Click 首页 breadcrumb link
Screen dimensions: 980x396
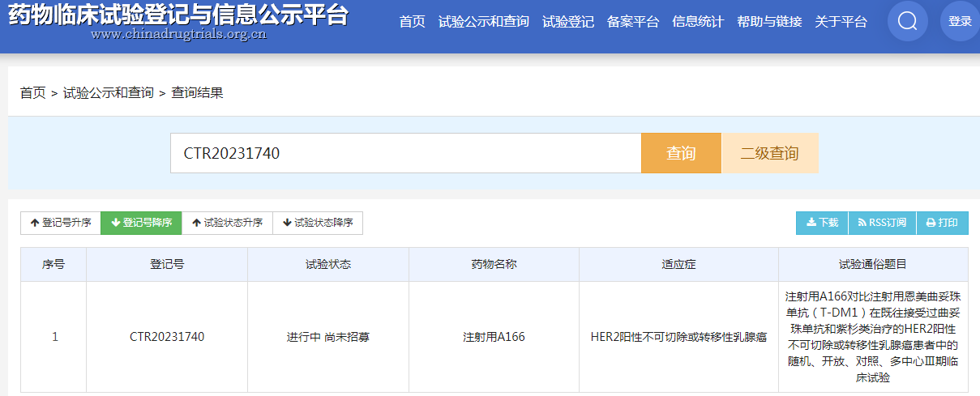tap(33, 93)
